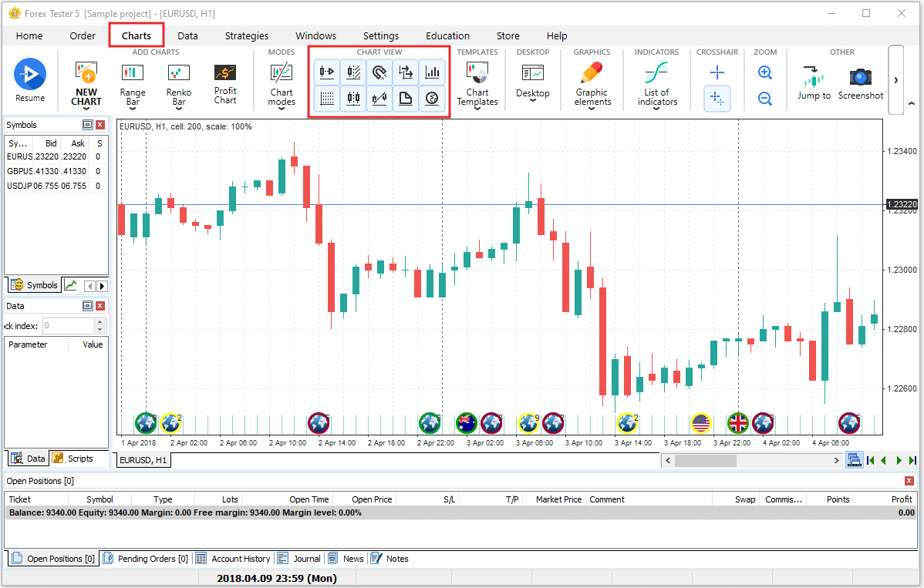
Task: Click the magnet icon in Chart View
Action: pyautogui.click(x=379, y=72)
